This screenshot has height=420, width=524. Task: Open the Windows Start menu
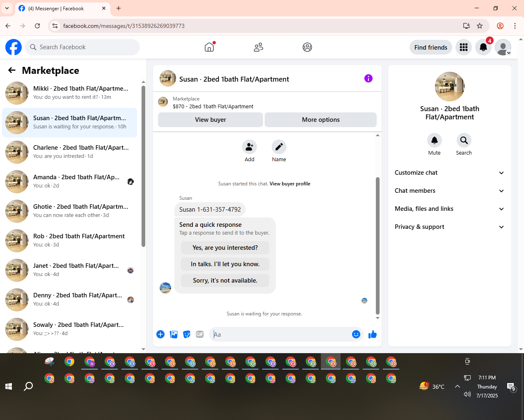[9, 386]
